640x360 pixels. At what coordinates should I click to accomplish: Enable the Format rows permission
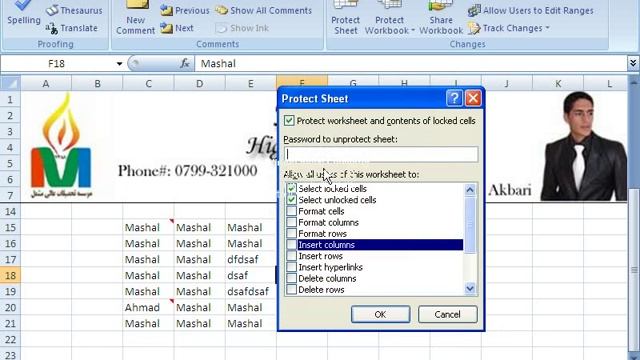coord(291,233)
